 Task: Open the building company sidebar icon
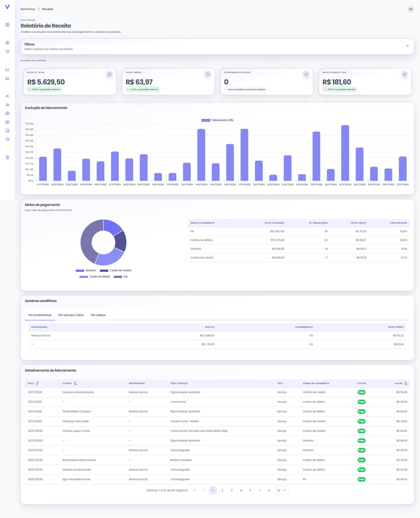7,157
